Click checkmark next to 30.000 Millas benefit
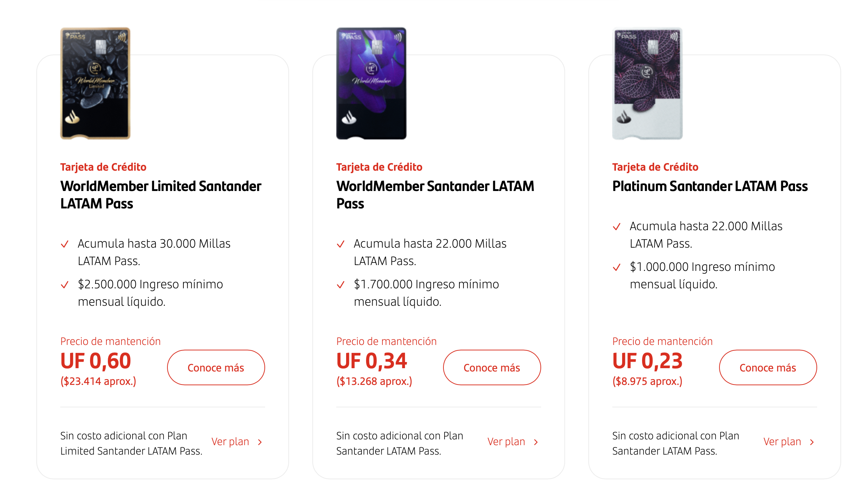This screenshot has width=868, height=496. point(65,244)
